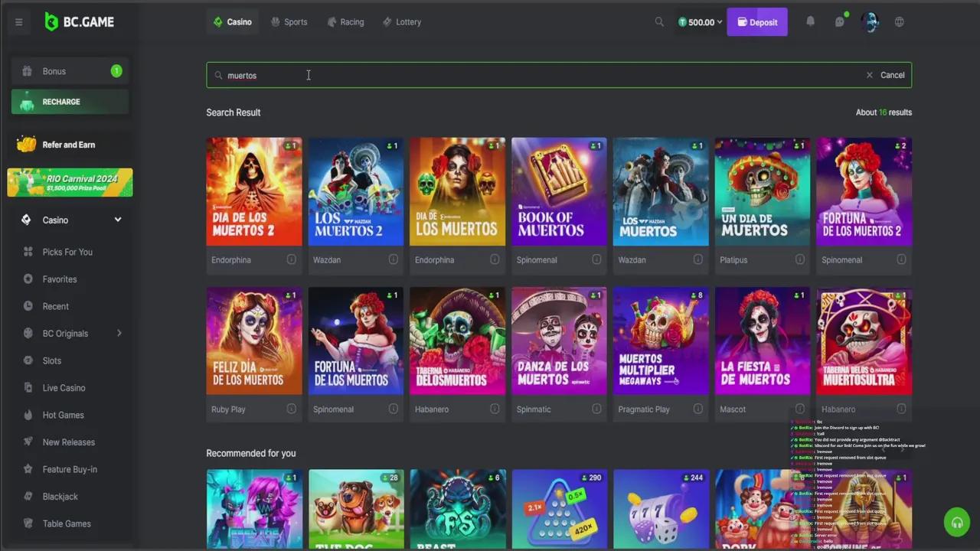The image size is (980, 551).
Task: Show info for Muertos Multiplier Megaways
Action: click(697, 409)
